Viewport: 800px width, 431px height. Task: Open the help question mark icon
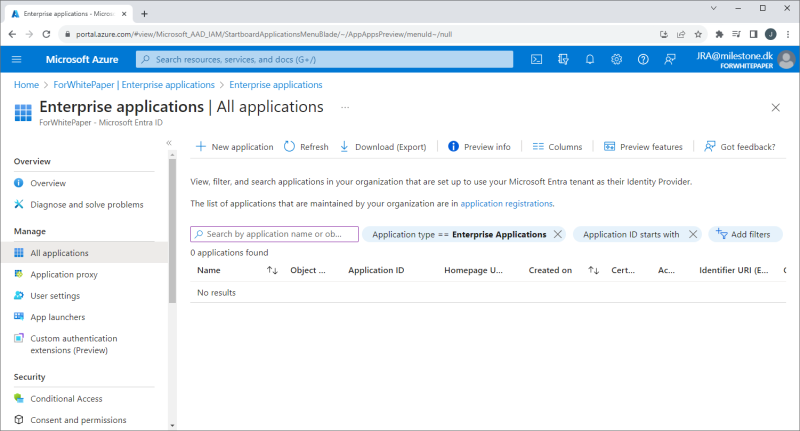(x=642, y=59)
